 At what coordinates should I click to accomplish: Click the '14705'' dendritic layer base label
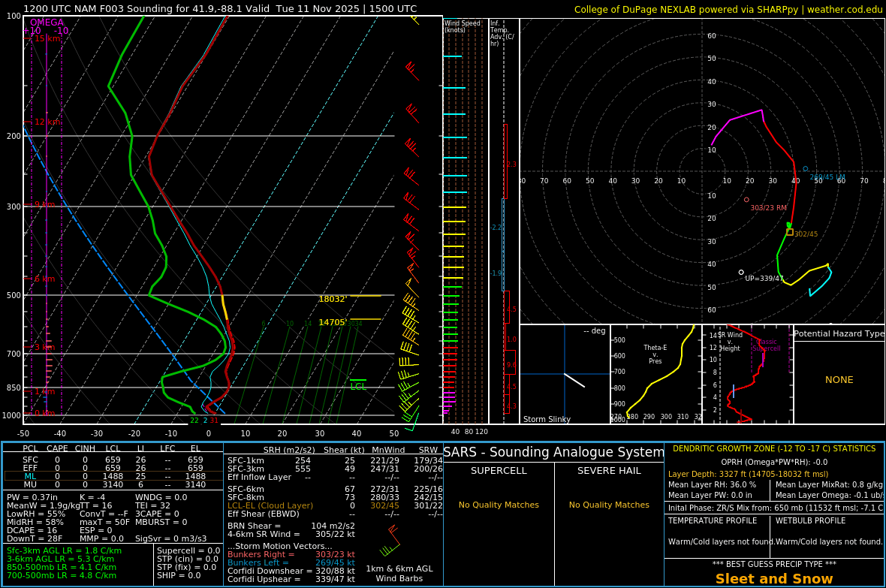point(333,322)
